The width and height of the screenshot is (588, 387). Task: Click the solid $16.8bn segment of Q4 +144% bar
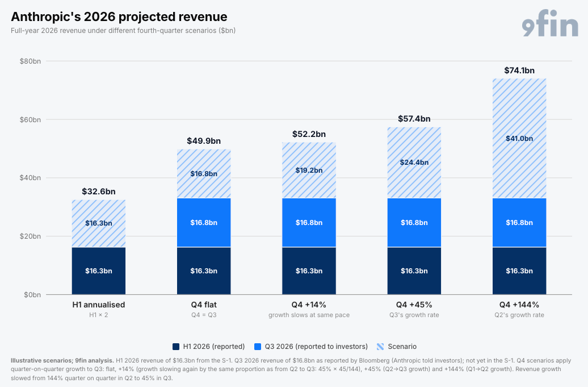519,223
